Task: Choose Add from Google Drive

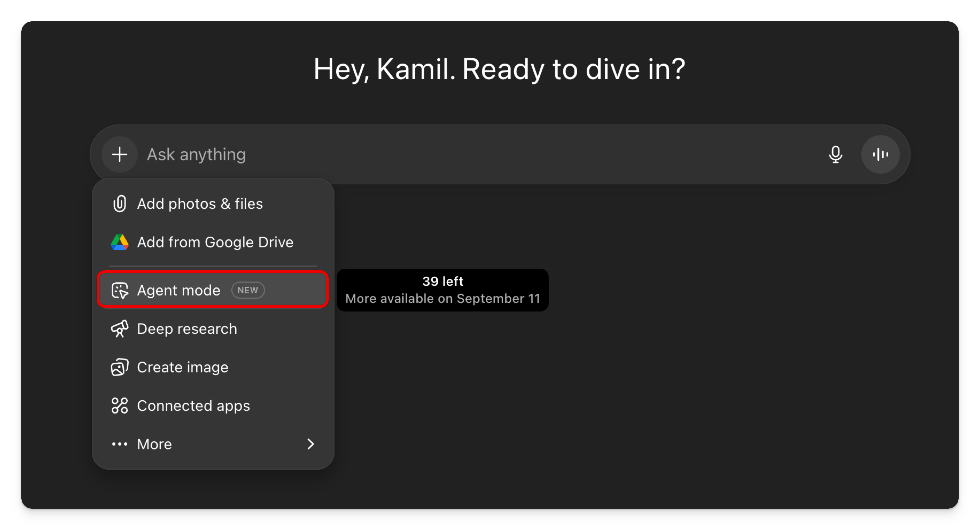Action: tap(215, 242)
